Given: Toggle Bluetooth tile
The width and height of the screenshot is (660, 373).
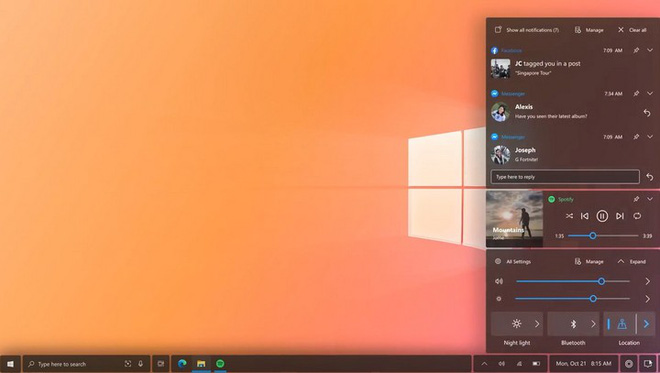Looking at the screenshot, I should tap(573, 324).
